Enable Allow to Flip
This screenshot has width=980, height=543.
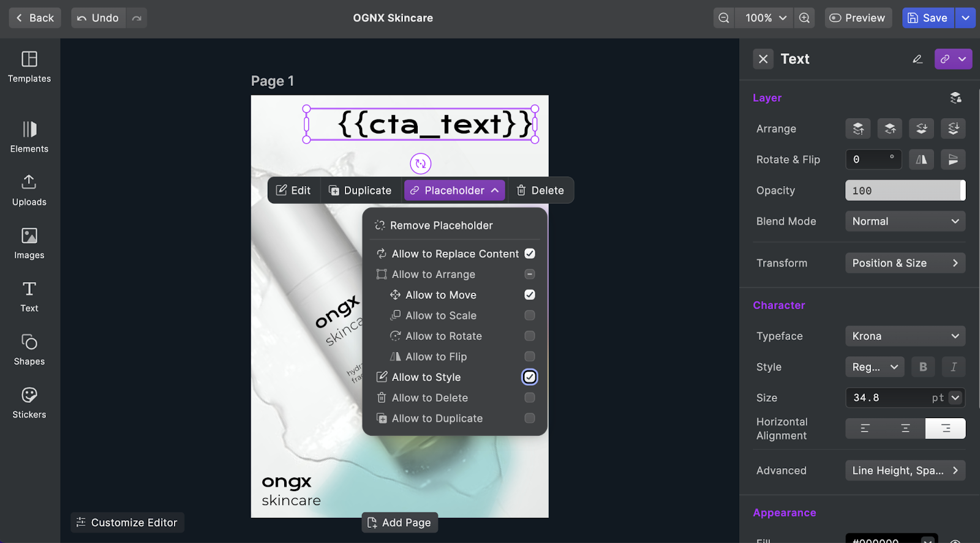(x=530, y=356)
